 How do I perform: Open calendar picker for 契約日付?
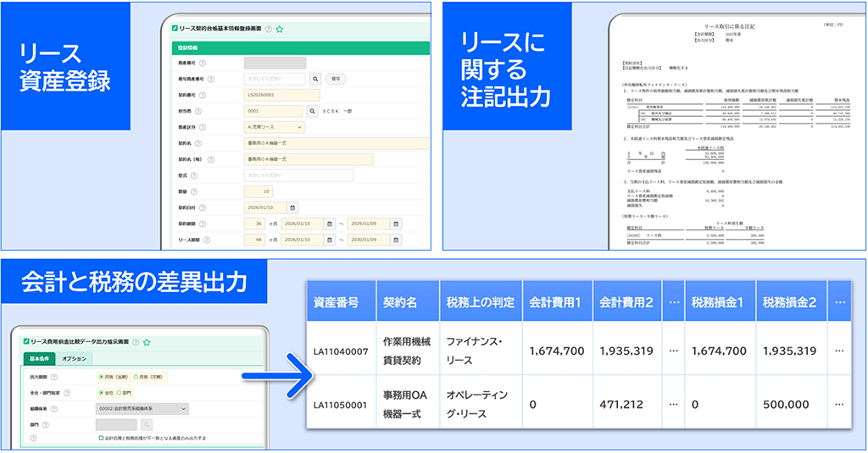[292, 207]
